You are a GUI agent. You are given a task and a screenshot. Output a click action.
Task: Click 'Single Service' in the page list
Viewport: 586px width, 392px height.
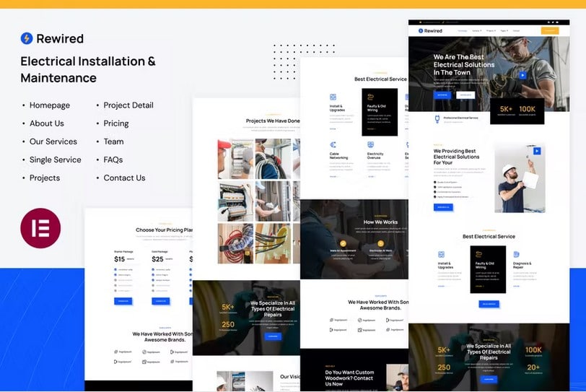point(56,160)
